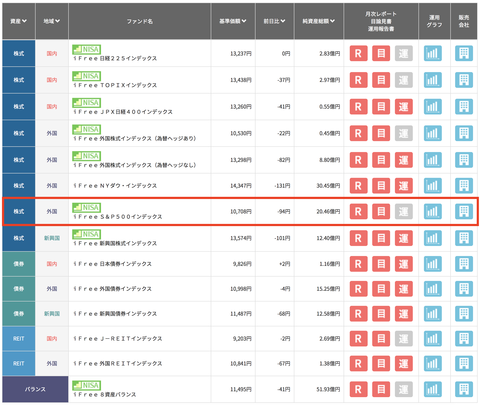480x405 pixels.
Task: Select REIT asset cell of J-REITインデックス row
Action: pos(19,339)
